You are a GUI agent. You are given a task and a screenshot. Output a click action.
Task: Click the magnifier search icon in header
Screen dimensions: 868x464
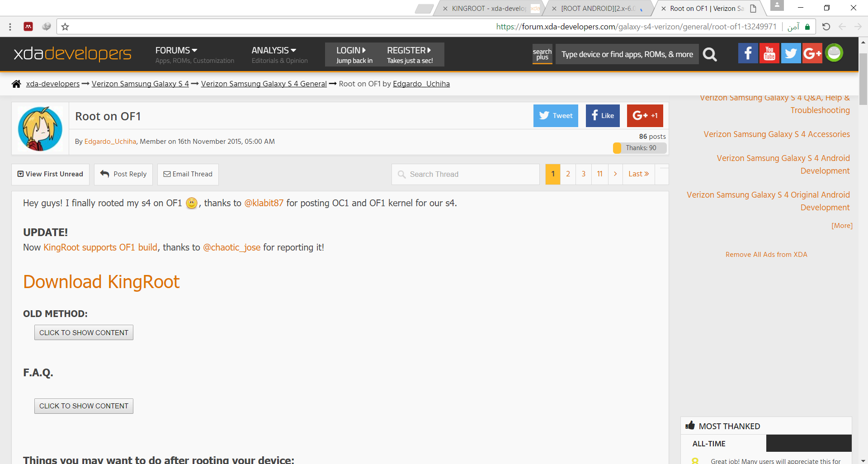(x=710, y=54)
